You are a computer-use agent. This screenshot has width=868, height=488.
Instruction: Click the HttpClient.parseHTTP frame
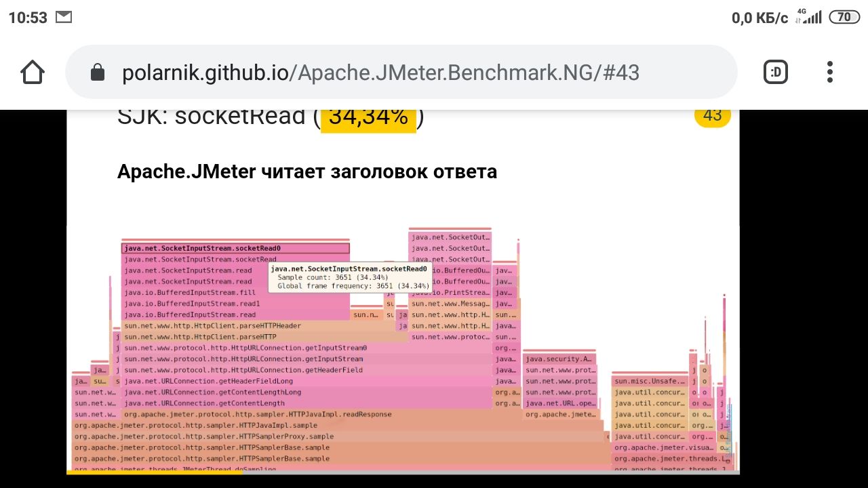tap(264, 337)
